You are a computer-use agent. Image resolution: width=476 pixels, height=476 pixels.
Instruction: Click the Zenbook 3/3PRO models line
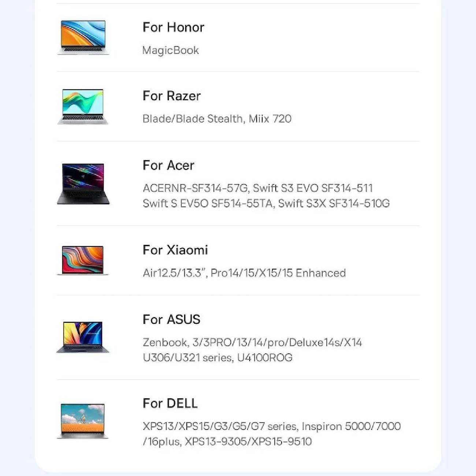pyautogui.click(x=252, y=342)
